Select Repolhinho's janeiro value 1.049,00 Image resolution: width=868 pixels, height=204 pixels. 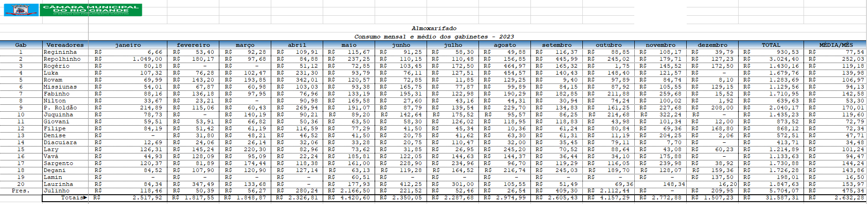(x=147, y=59)
